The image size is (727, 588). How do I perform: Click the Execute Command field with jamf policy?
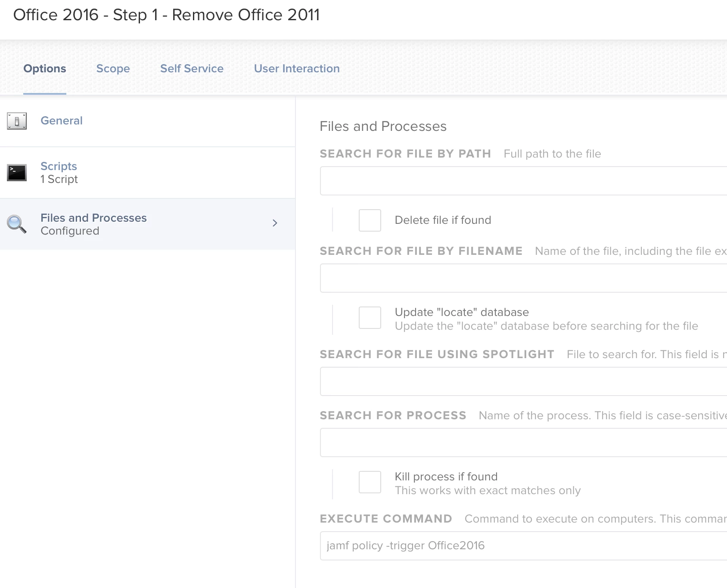click(x=523, y=546)
